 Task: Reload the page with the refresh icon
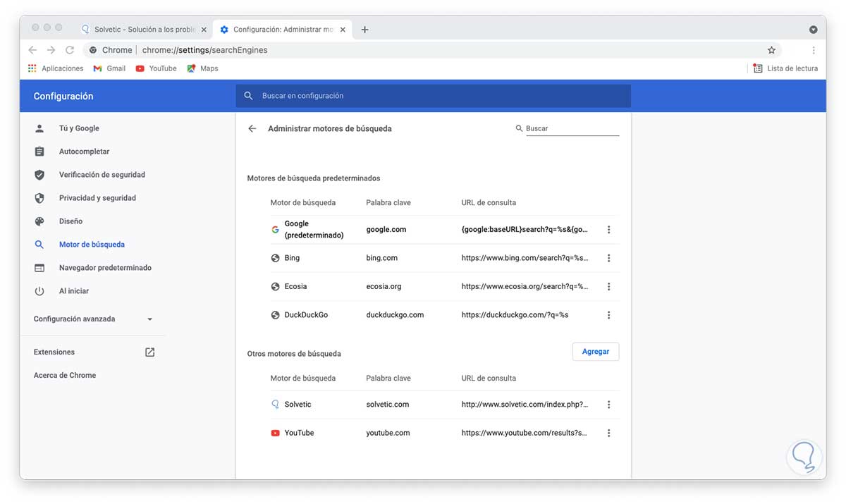(x=70, y=50)
